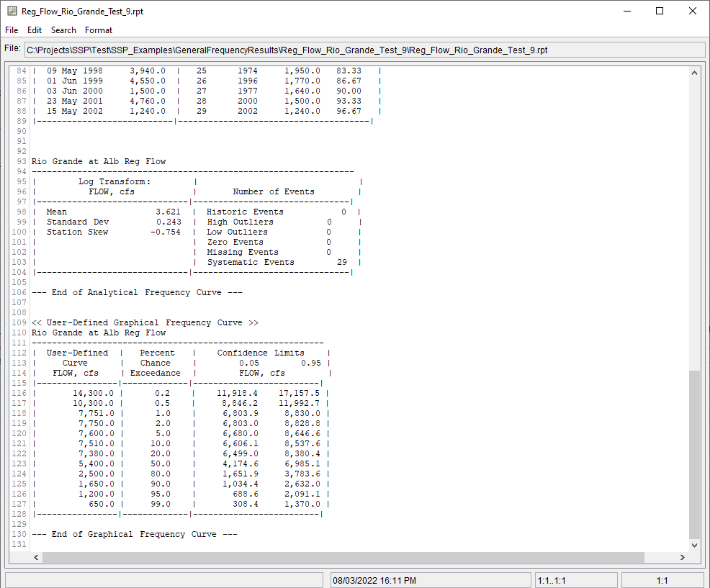Click the date '01 Jun 1999'
The image size is (710, 588).
(75, 81)
